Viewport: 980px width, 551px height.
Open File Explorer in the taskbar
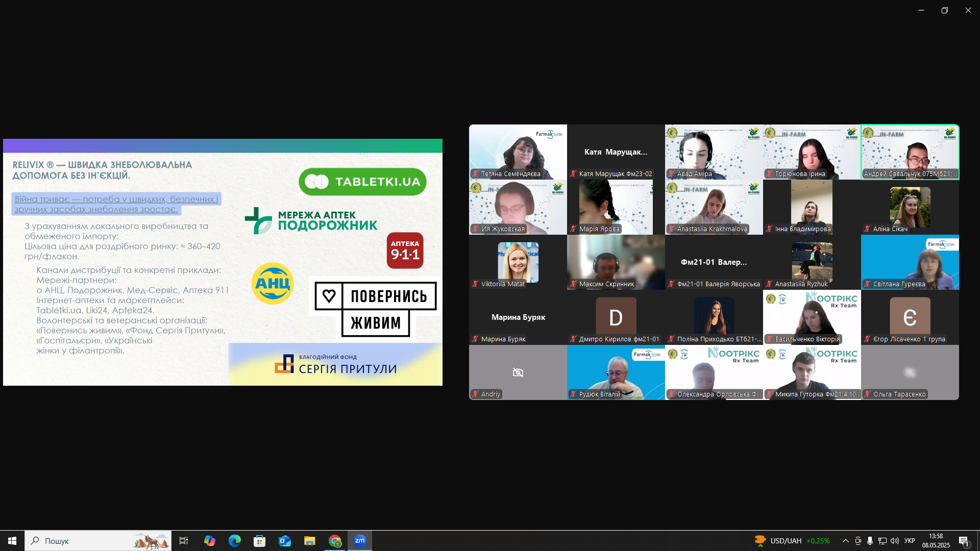[x=310, y=541]
